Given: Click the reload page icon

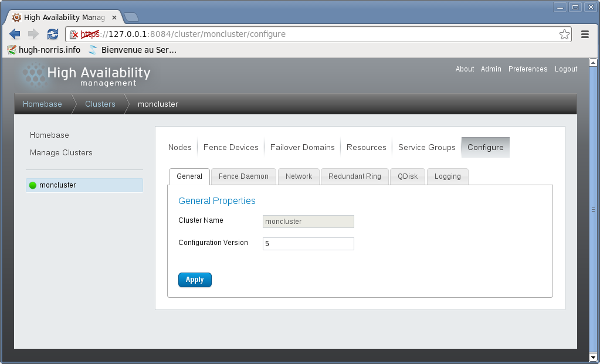Looking at the screenshot, I should (x=53, y=34).
